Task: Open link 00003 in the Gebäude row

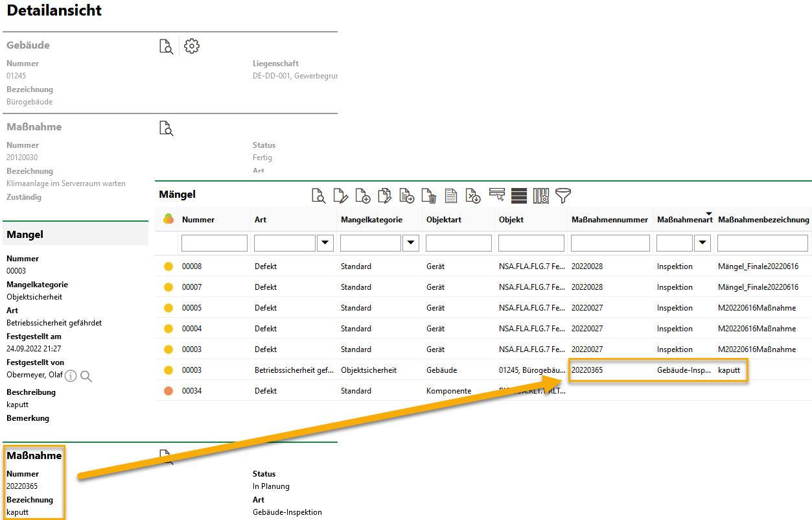Action: click(192, 370)
